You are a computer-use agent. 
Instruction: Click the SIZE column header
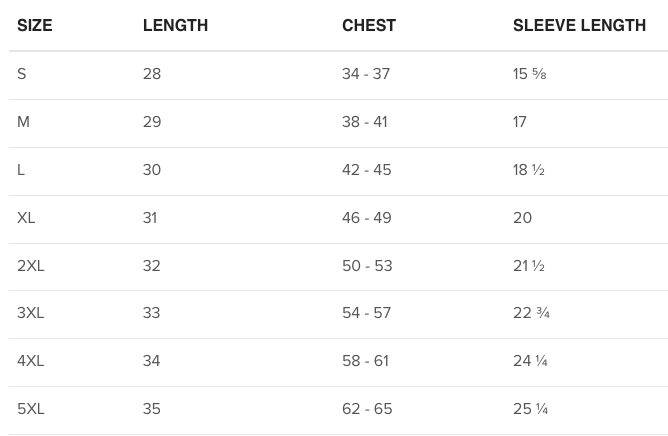[x=35, y=26]
